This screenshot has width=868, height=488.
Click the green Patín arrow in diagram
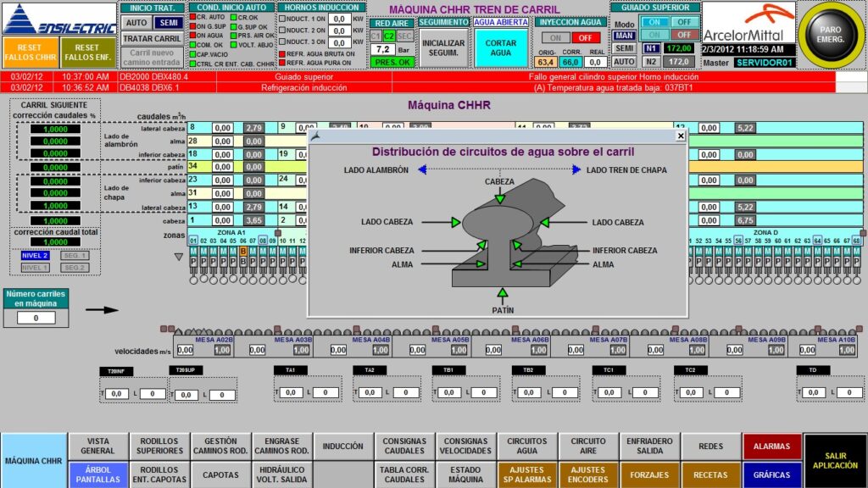click(x=502, y=294)
